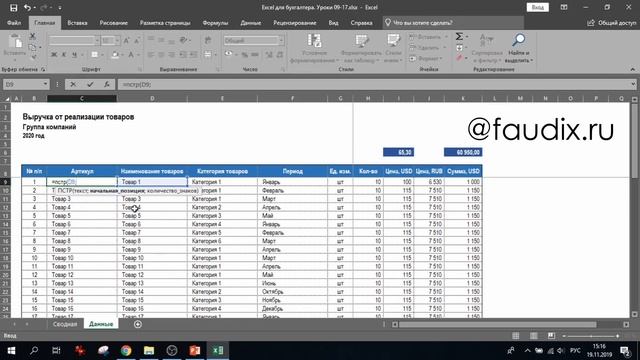Click the zoom slider in the status bar
The width and height of the screenshot is (640, 360).
pos(591,336)
